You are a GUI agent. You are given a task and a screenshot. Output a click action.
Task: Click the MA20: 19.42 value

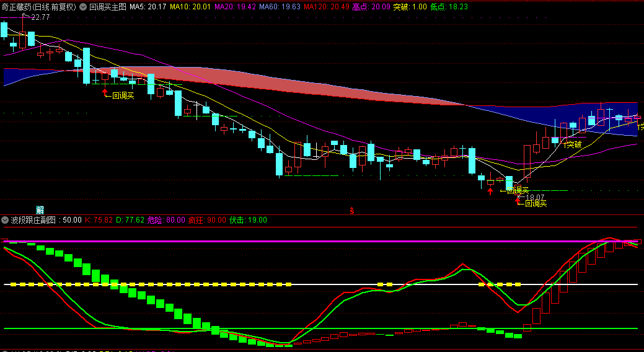coord(235,7)
